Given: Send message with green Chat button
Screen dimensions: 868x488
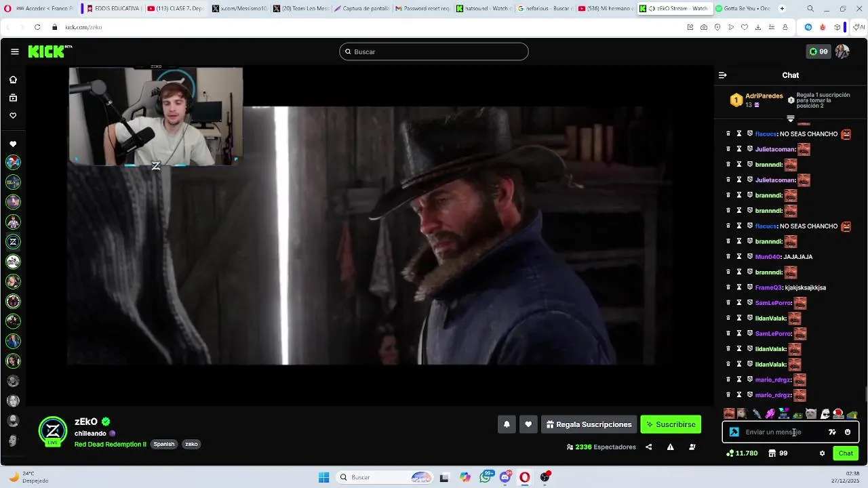Looking at the screenshot, I should coord(846,453).
